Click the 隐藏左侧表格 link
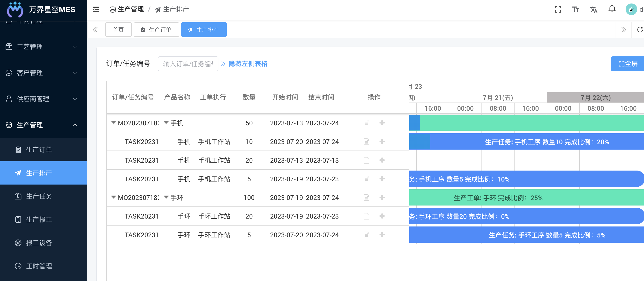 (248, 64)
